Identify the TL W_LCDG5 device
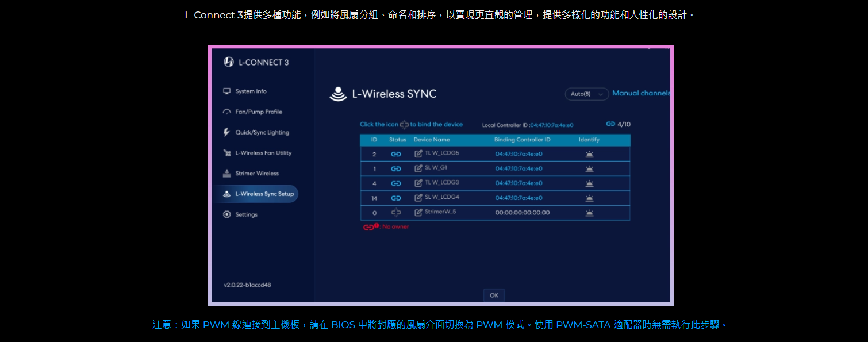 tap(589, 154)
